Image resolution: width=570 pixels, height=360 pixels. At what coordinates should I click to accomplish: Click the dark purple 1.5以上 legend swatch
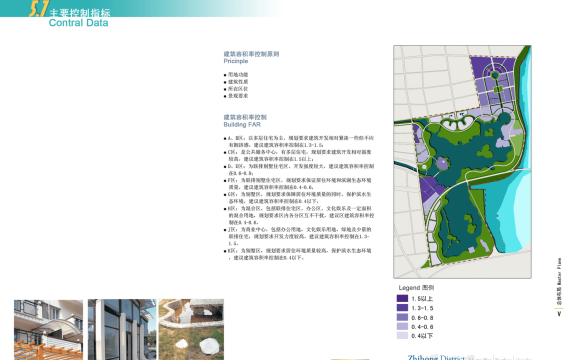[x=402, y=299]
